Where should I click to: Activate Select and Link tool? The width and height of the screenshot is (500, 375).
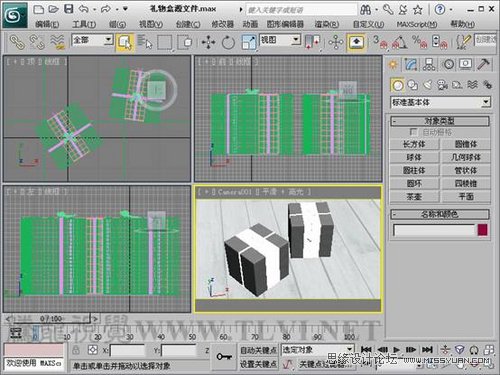17,42
